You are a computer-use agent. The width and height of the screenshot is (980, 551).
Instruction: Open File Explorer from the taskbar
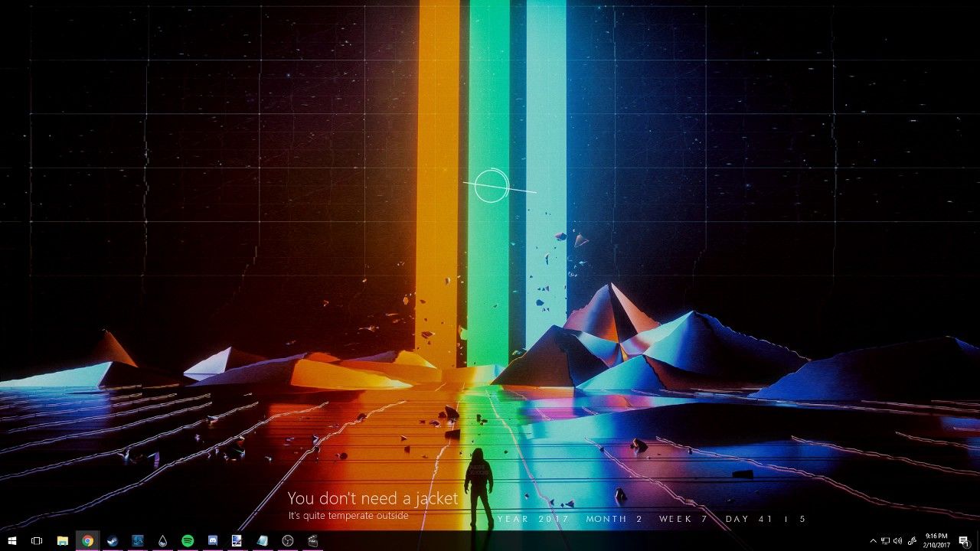(x=62, y=540)
